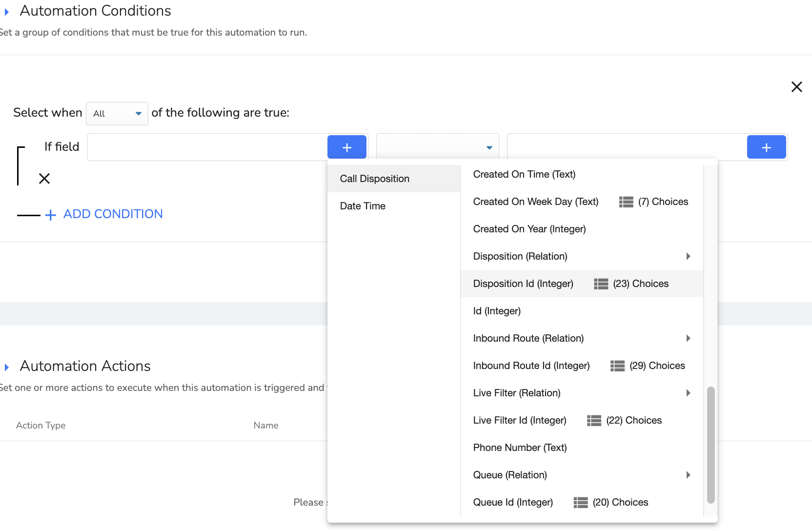Close the conditions panel with the top-right X
The height and width of the screenshot is (531, 812).
pos(797,87)
